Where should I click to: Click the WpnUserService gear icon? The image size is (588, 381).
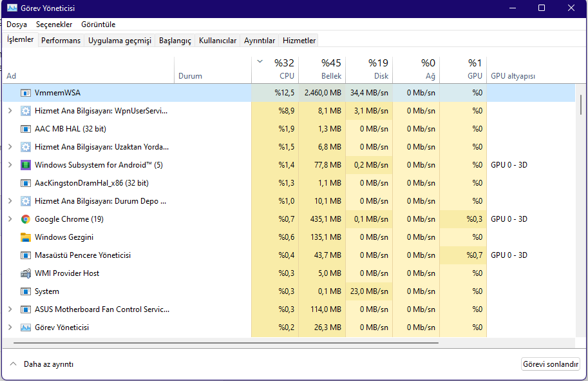pyautogui.click(x=26, y=111)
